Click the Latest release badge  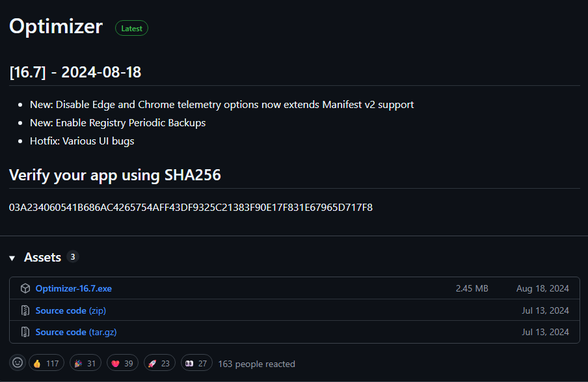[131, 29]
